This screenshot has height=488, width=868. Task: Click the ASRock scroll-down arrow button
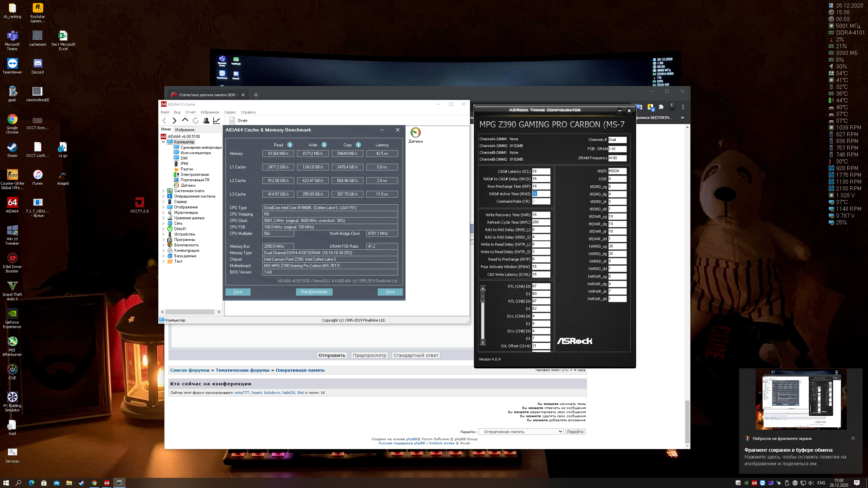pos(483,343)
